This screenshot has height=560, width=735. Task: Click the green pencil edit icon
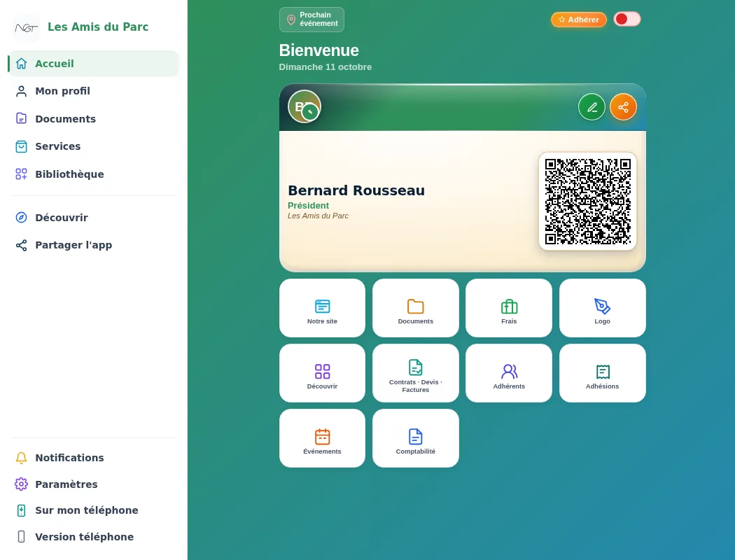(591, 107)
